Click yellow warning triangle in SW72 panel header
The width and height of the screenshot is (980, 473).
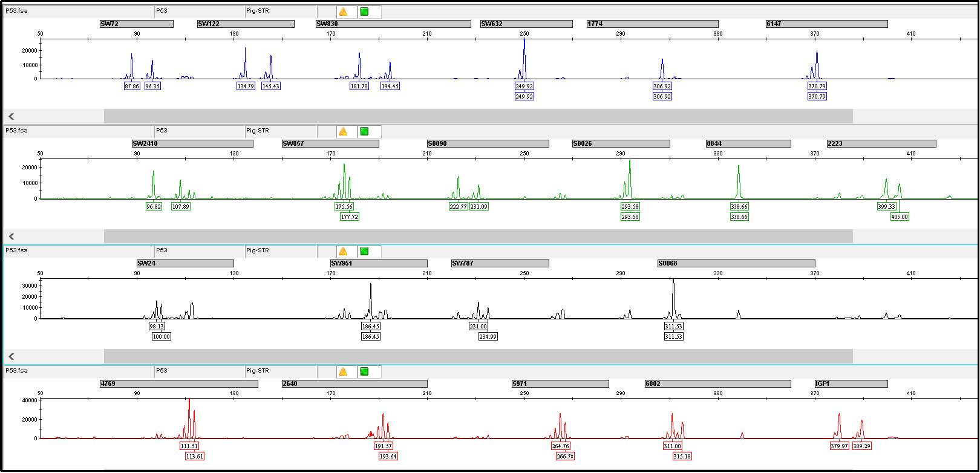click(343, 11)
